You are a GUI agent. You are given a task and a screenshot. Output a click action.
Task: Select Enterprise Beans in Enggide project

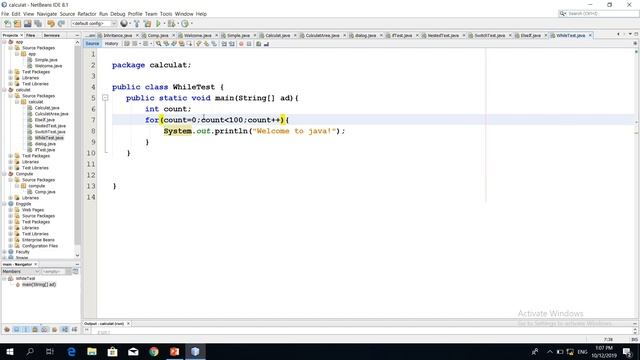click(x=38, y=240)
